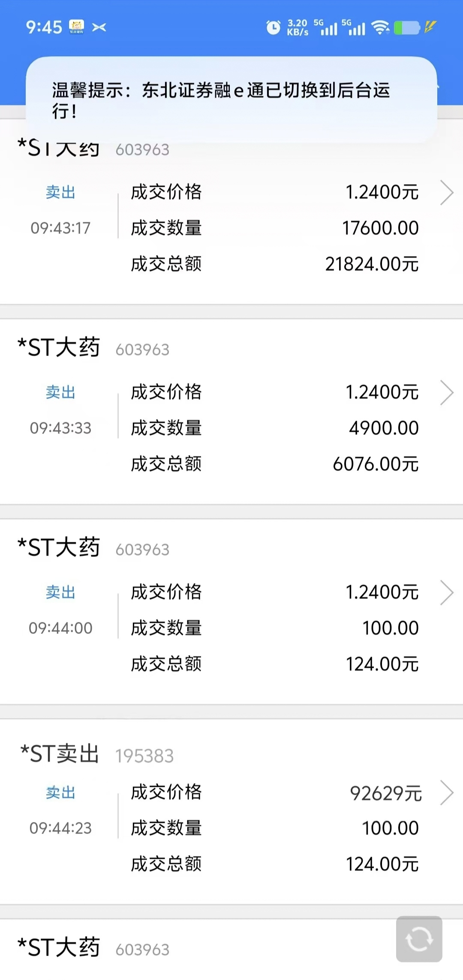Tap the 温馨提示 background-running notification banner
The image size is (463, 980).
click(231, 100)
